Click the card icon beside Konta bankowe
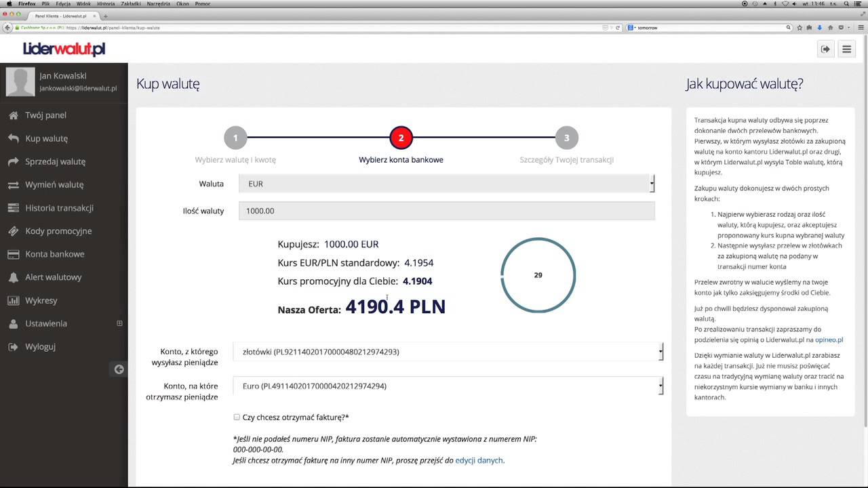 click(x=13, y=254)
